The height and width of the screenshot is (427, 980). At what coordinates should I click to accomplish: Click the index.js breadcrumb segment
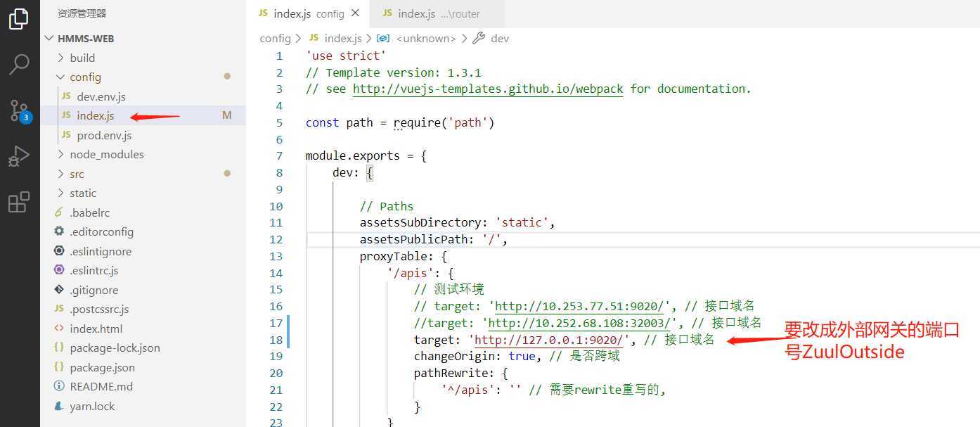coord(336,38)
